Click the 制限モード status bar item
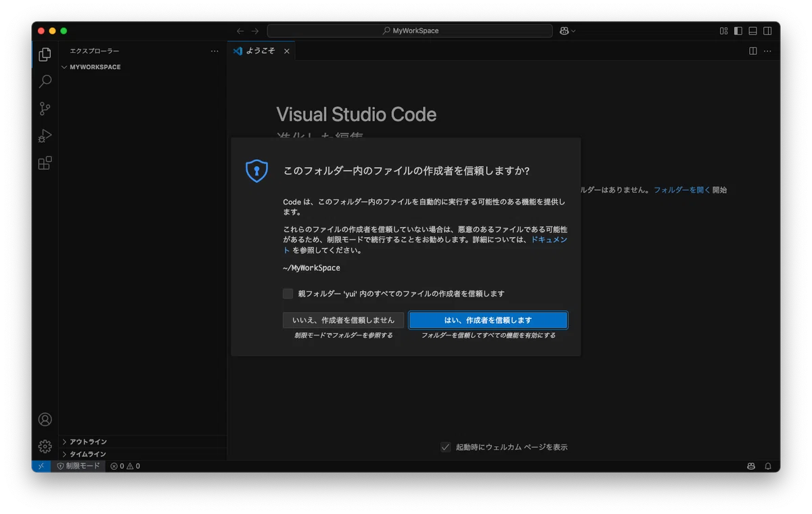The image size is (812, 514). click(78, 466)
